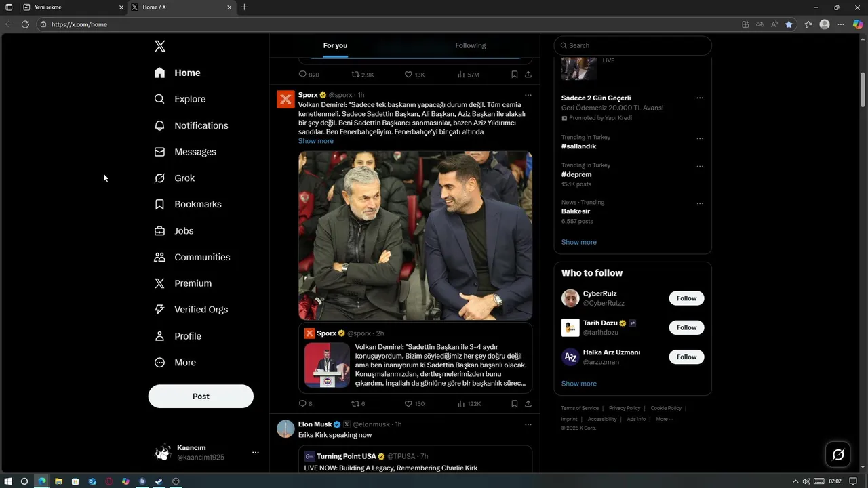868x488 pixels.
Task: Open the Grok floating button
Action: [838, 455]
